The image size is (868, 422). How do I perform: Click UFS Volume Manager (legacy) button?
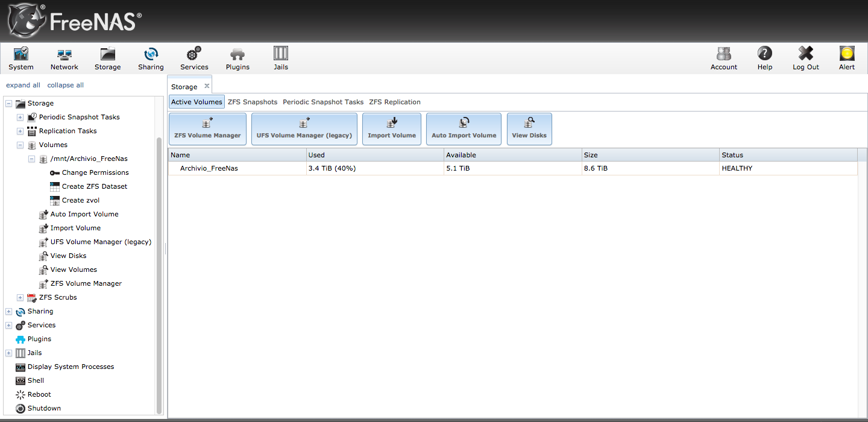click(304, 129)
